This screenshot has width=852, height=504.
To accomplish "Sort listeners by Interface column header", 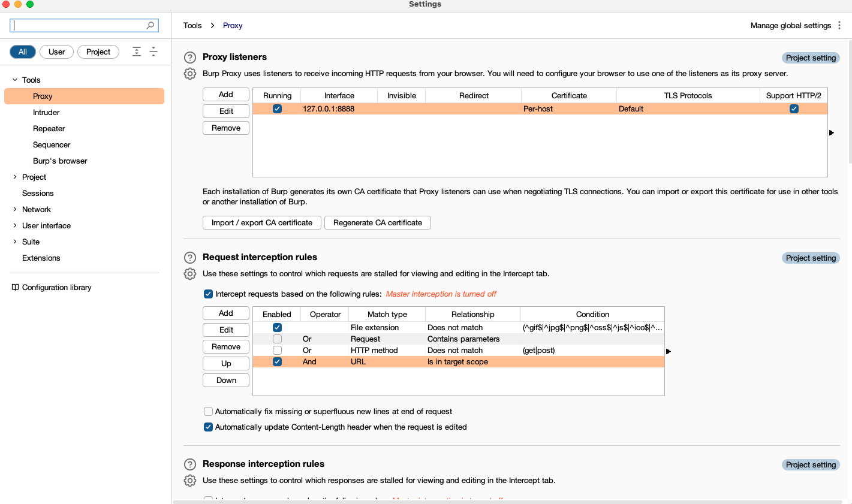I will (x=339, y=95).
